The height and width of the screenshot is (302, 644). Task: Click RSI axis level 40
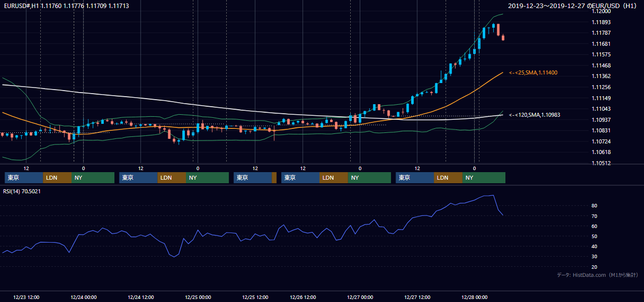[x=595, y=247]
